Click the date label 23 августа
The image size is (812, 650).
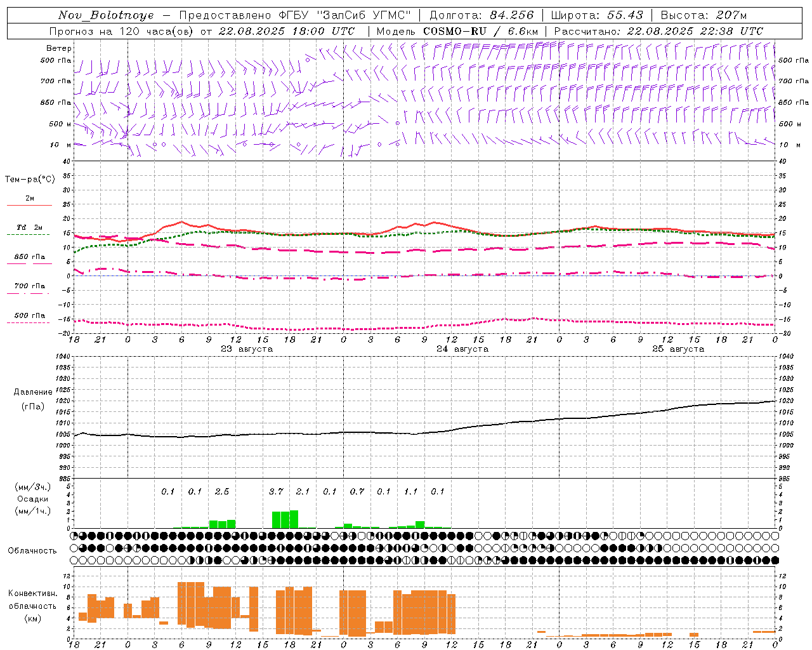247,349
